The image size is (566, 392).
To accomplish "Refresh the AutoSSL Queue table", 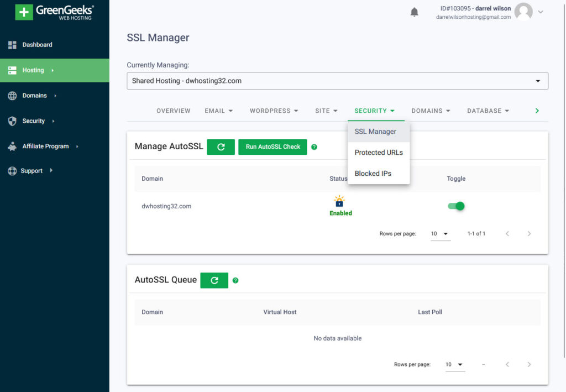I will [214, 280].
